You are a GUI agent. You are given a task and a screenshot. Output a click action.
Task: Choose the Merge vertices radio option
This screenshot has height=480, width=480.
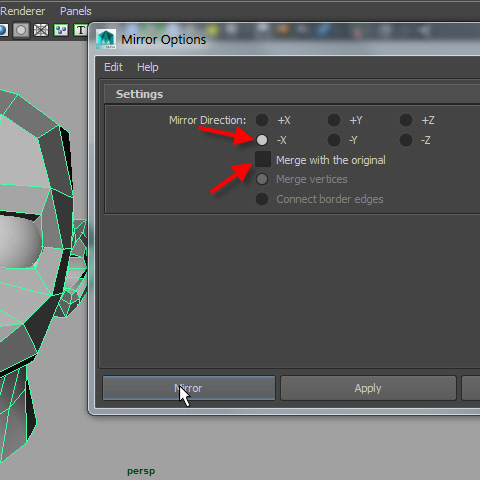click(262, 179)
